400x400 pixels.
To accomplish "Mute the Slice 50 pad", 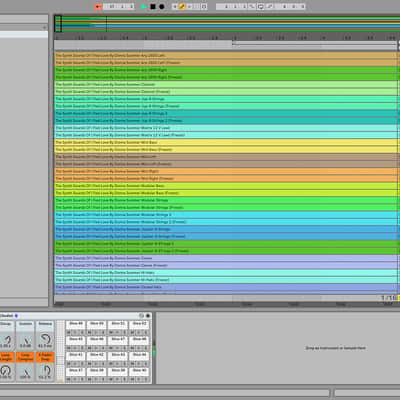I will click(90, 332).
